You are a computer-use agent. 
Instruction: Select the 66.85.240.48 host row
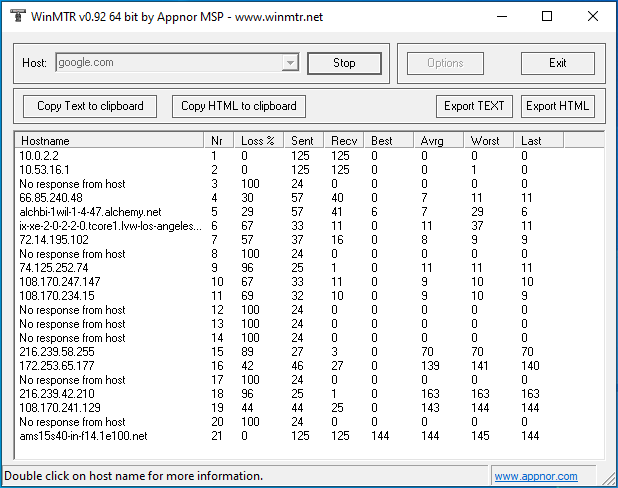tap(309, 198)
